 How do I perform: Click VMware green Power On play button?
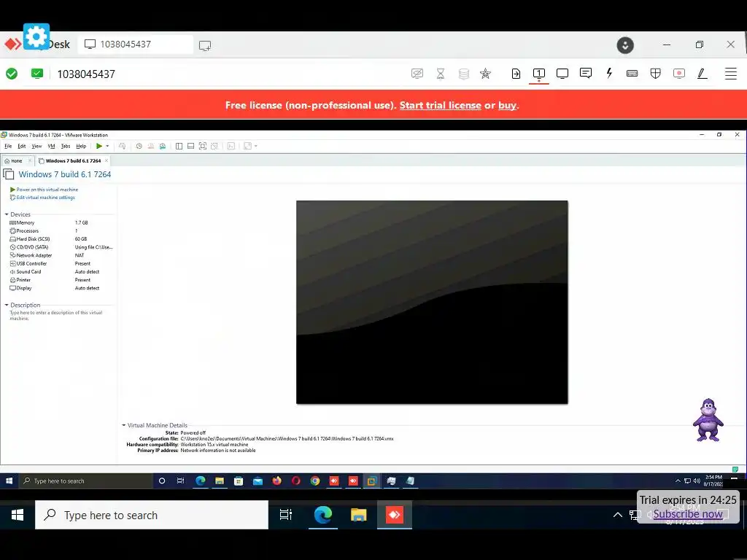tap(99, 146)
